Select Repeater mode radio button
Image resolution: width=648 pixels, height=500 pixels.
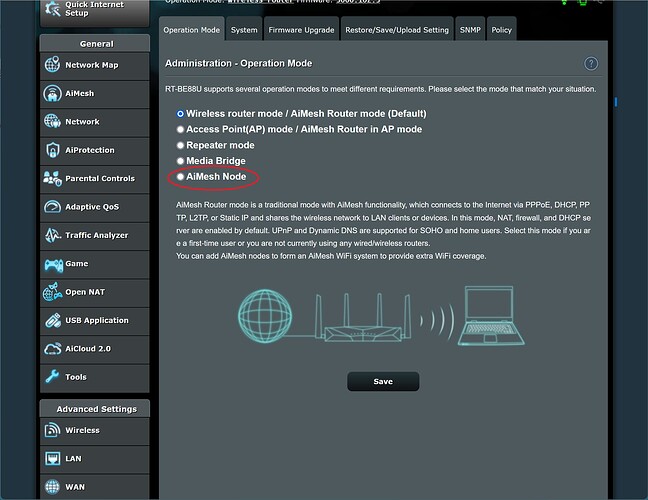[x=180, y=145]
